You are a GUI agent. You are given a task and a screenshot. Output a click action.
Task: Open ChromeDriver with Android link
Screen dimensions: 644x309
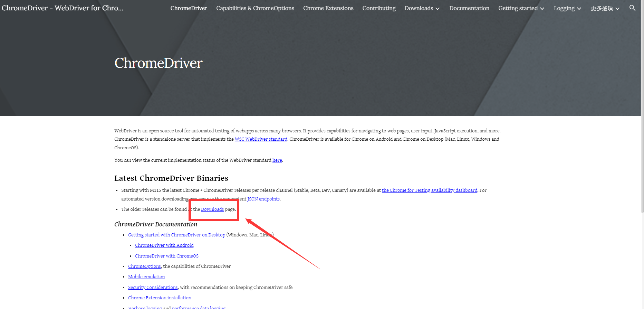click(x=164, y=245)
